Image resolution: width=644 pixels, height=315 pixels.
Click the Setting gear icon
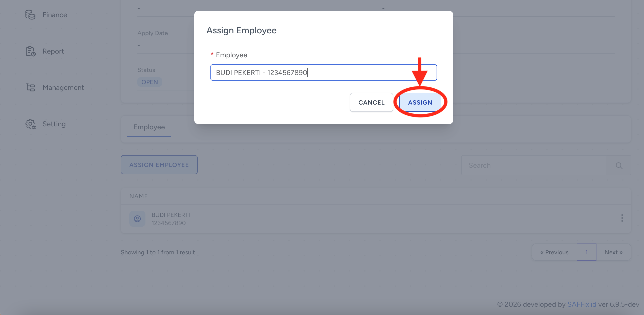click(x=30, y=124)
